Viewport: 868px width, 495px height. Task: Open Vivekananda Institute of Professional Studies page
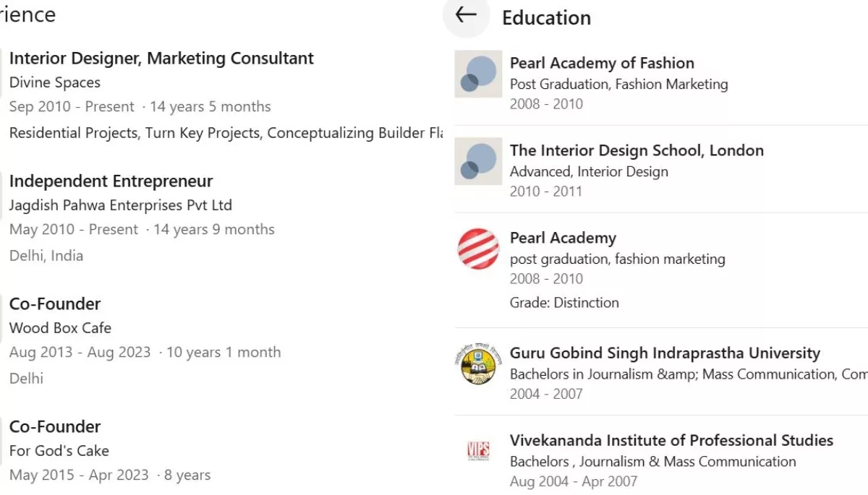click(671, 440)
